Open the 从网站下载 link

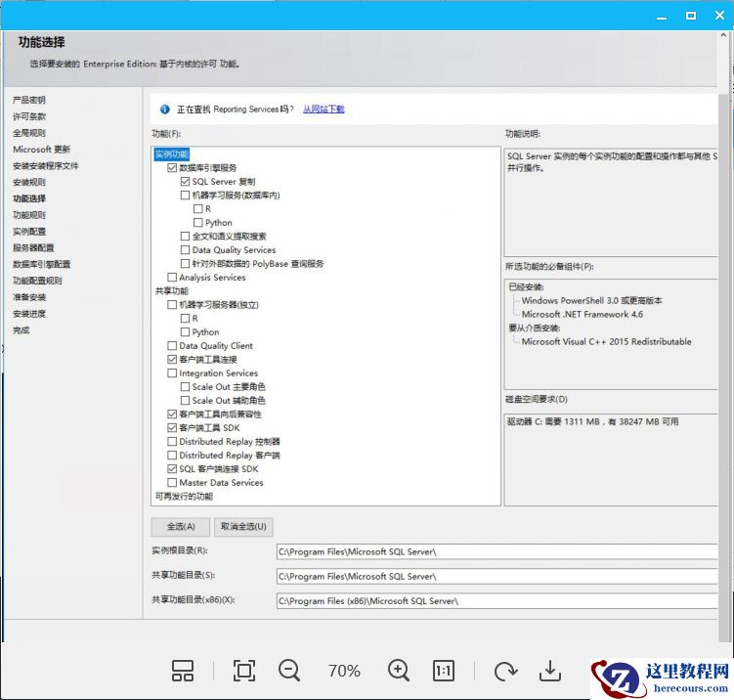pos(324,109)
